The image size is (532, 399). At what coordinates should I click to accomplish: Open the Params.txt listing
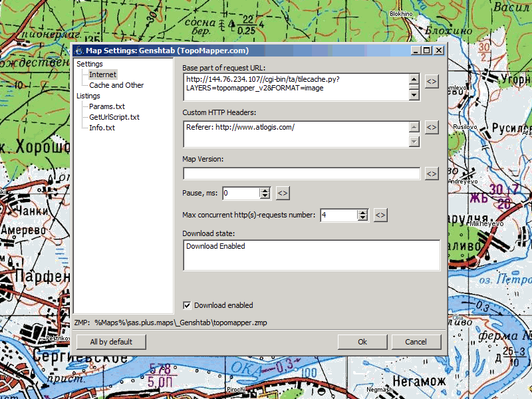point(106,106)
